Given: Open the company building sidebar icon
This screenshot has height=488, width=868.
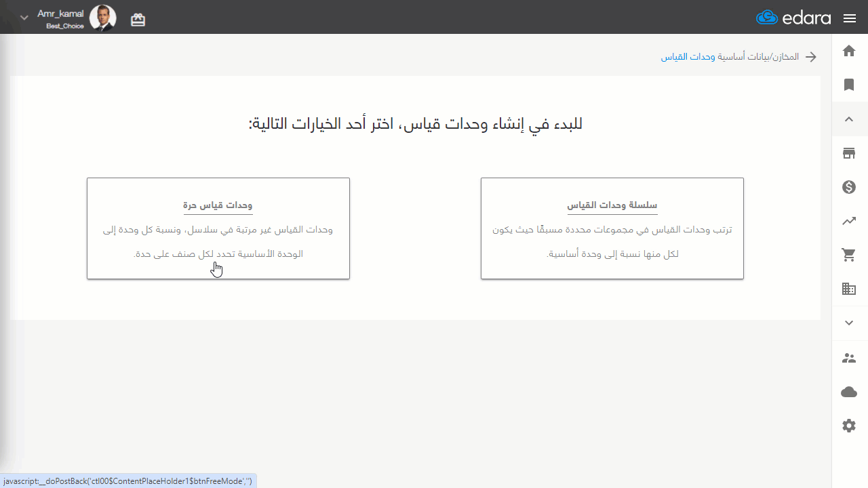Looking at the screenshot, I should click(x=849, y=289).
